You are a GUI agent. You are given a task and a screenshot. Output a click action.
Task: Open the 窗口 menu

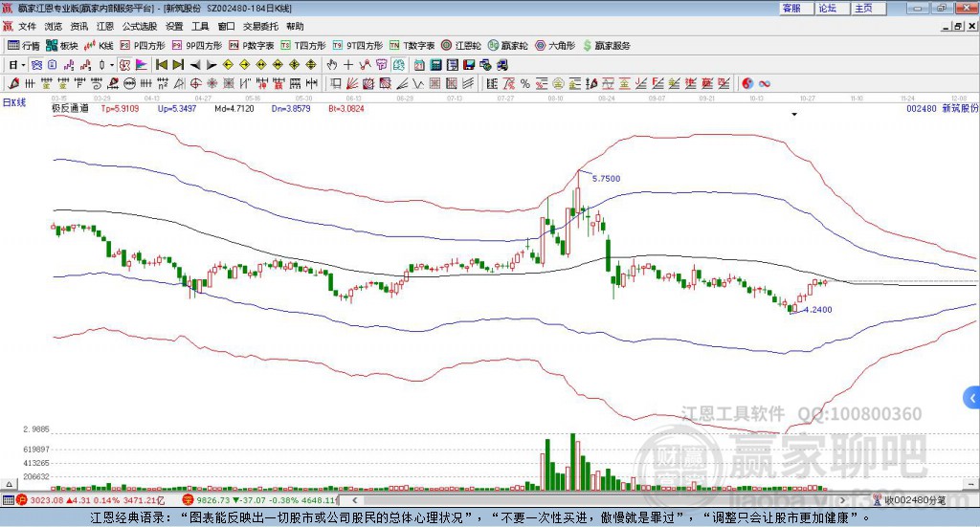point(226,26)
